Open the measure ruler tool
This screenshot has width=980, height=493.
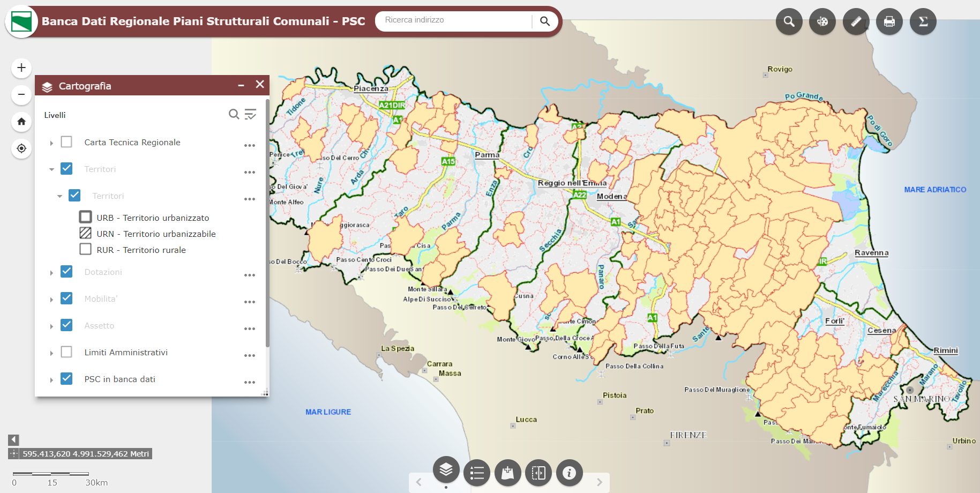[x=856, y=21]
